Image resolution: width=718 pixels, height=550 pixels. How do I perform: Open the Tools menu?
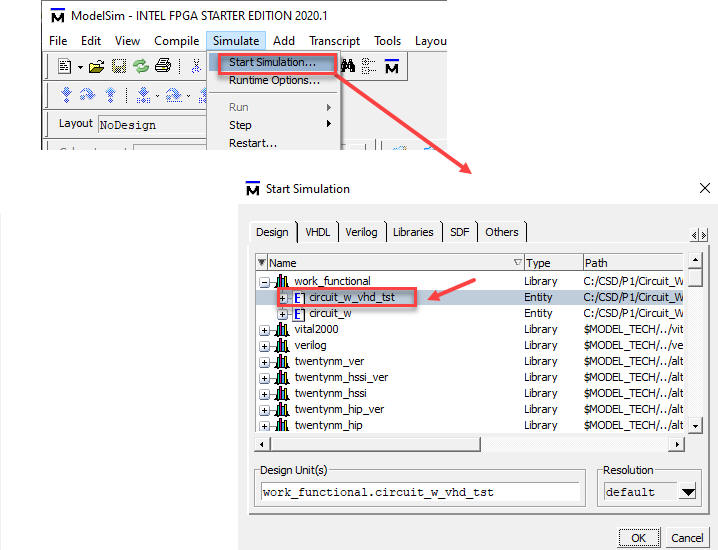pos(387,41)
